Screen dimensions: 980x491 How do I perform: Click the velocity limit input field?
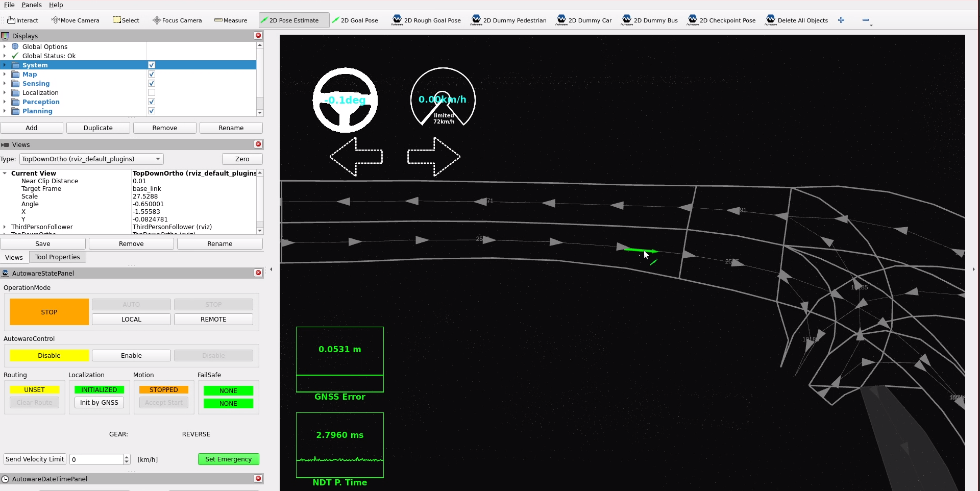coord(97,459)
